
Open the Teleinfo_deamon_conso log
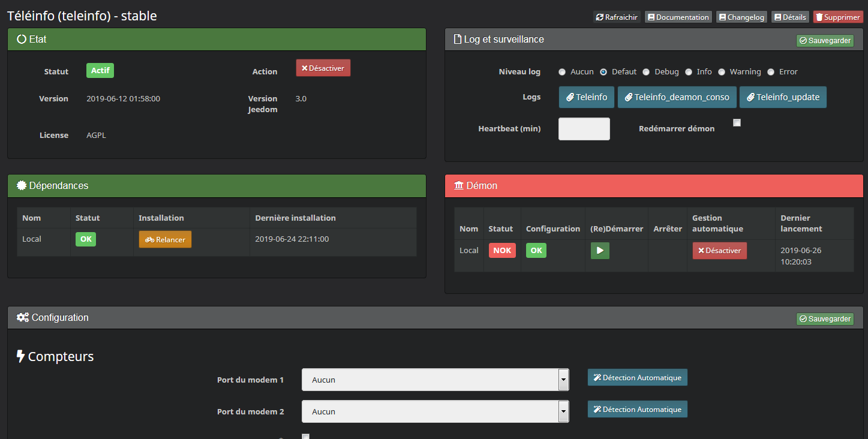(x=677, y=97)
